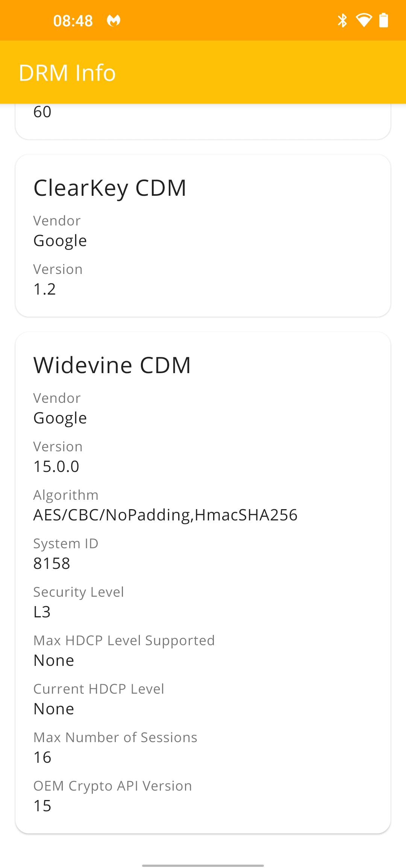406x868 pixels.
Task: Select Widevine version value 15.0.0
Action: click(x=56, y=466)
